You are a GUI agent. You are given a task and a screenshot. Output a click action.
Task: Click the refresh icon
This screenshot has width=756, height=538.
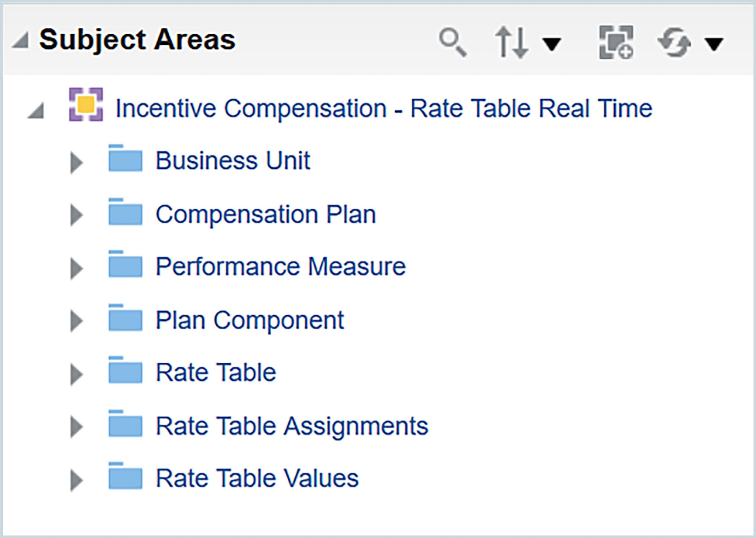point(674,43)
